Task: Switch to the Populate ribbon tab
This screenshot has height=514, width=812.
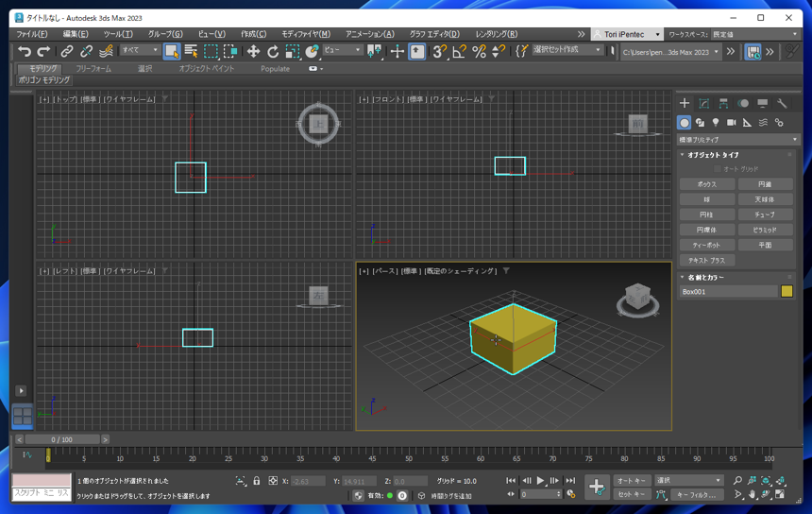Action: click(275, 68)
